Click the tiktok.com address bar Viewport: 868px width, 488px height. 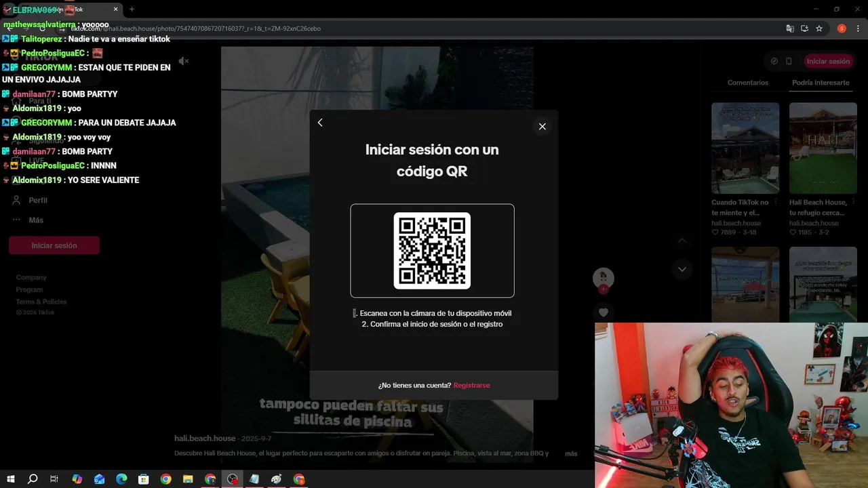[x=420, y=28]
